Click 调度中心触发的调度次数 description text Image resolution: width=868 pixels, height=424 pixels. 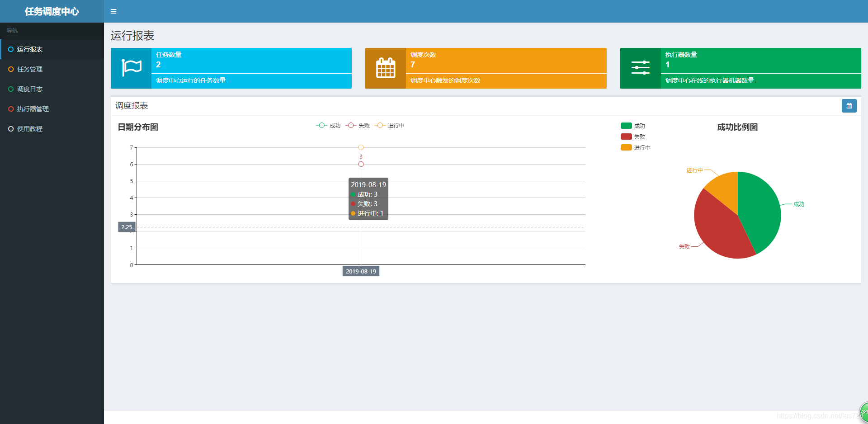tap(445, 80)
